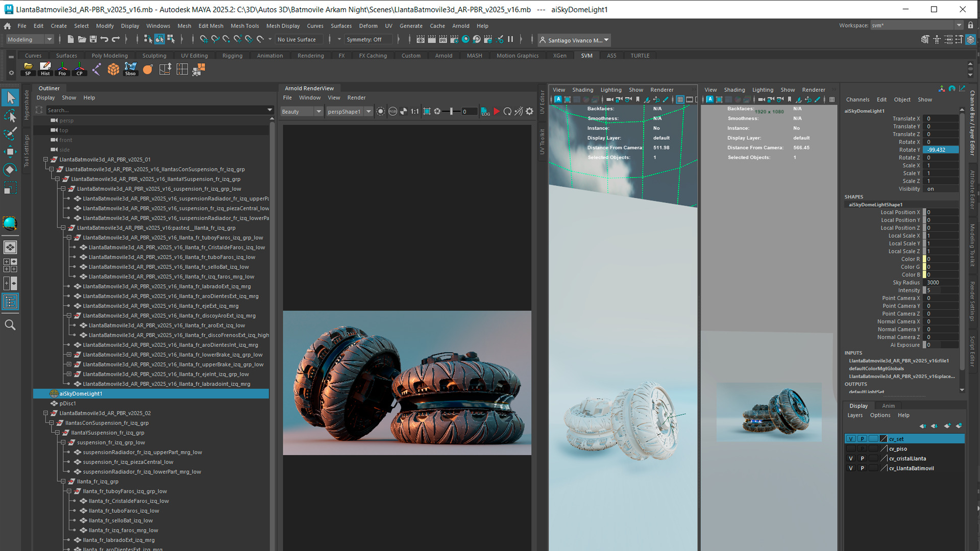Enable visibility box for cv_piso layer
Screen dimensions: 980x551
[850, 449]
